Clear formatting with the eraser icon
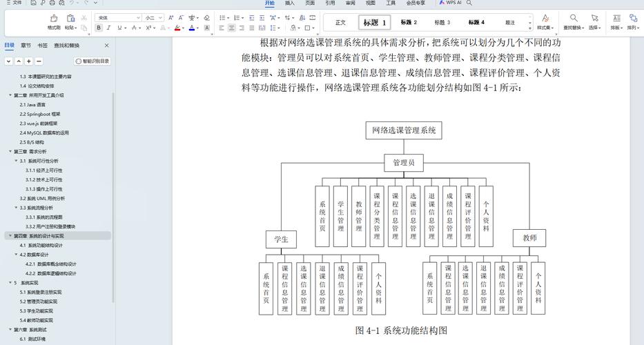644x345 pixels. [207, 18]
